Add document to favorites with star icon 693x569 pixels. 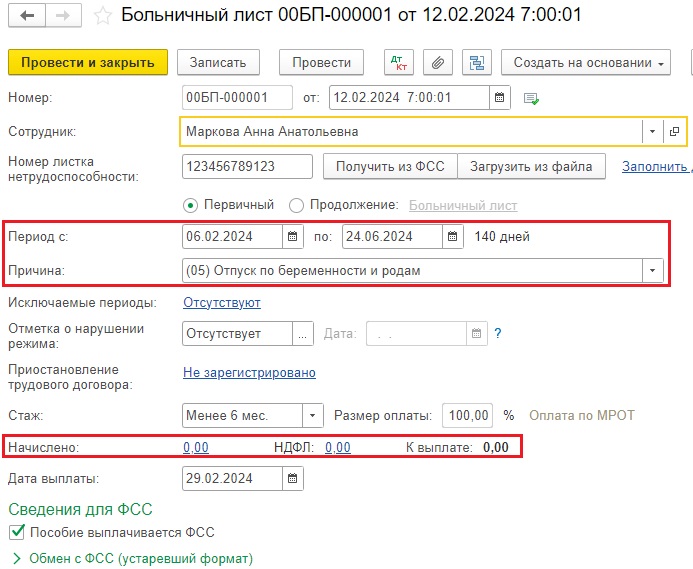coord(103,16)
